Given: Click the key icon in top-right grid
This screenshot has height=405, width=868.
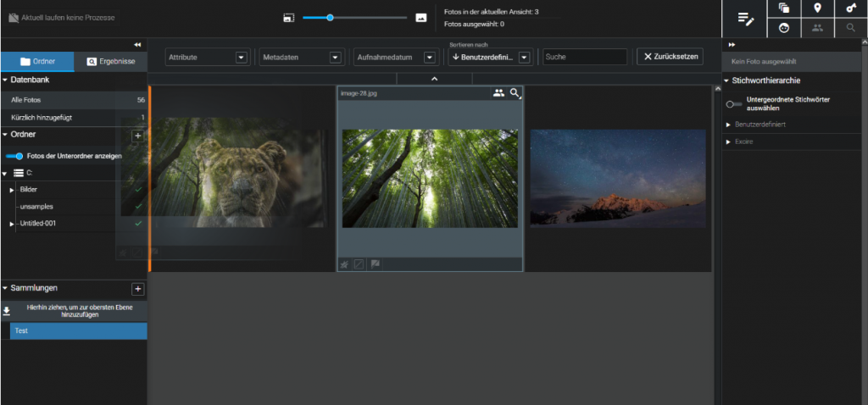Looking at the screenshot, I should point(850,8).
